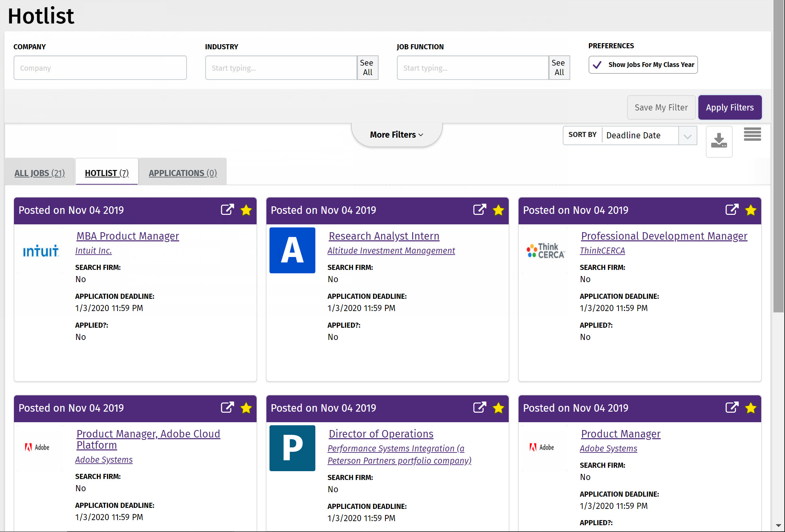Focus the Job Function search field

(473, 68)
